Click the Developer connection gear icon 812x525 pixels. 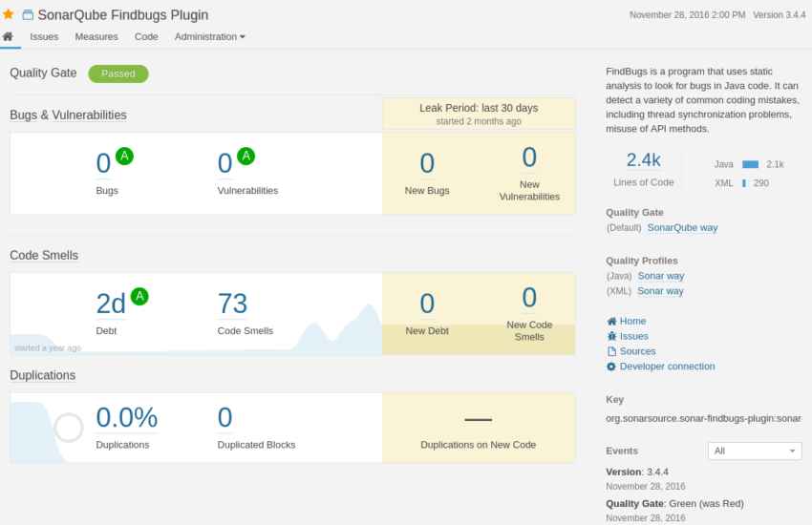click(x=611, y=367)
